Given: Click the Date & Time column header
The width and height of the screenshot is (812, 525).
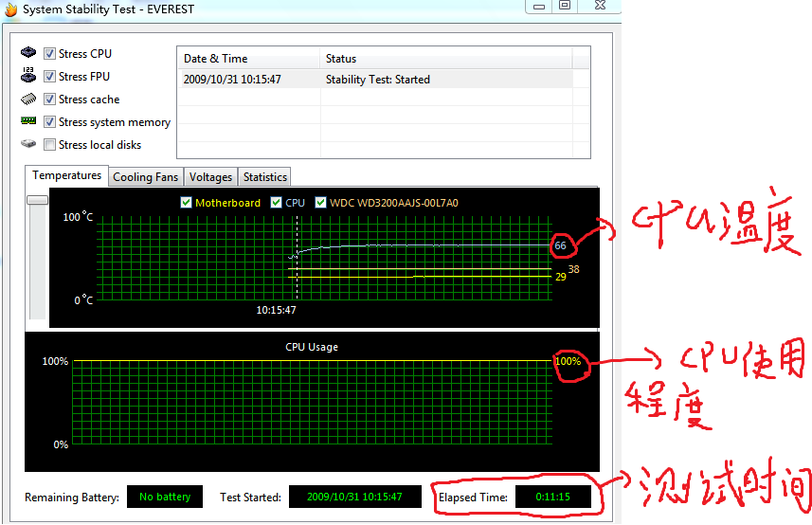Looking at the screenshot, I should click(248, 59).
